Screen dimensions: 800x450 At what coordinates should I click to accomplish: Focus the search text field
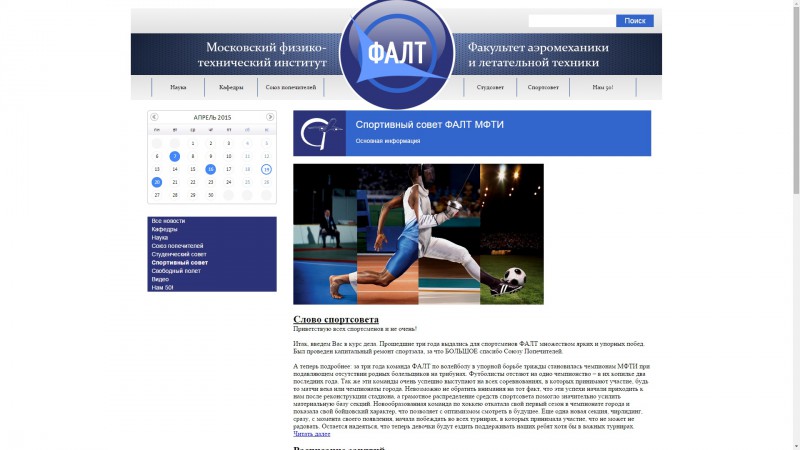572,20
